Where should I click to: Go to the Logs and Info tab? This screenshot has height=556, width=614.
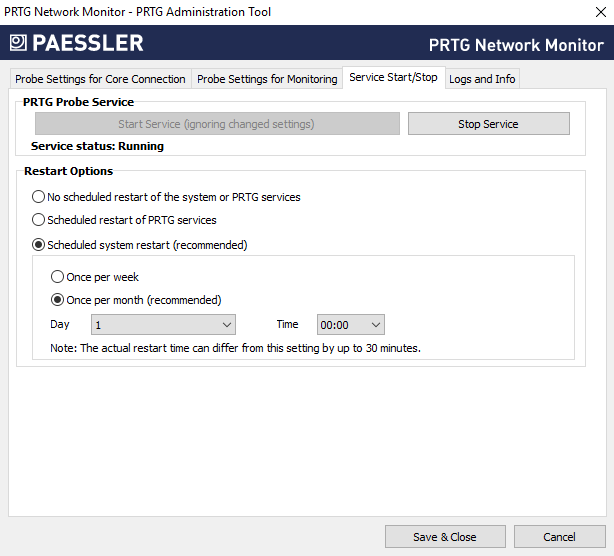coord(482,79)
